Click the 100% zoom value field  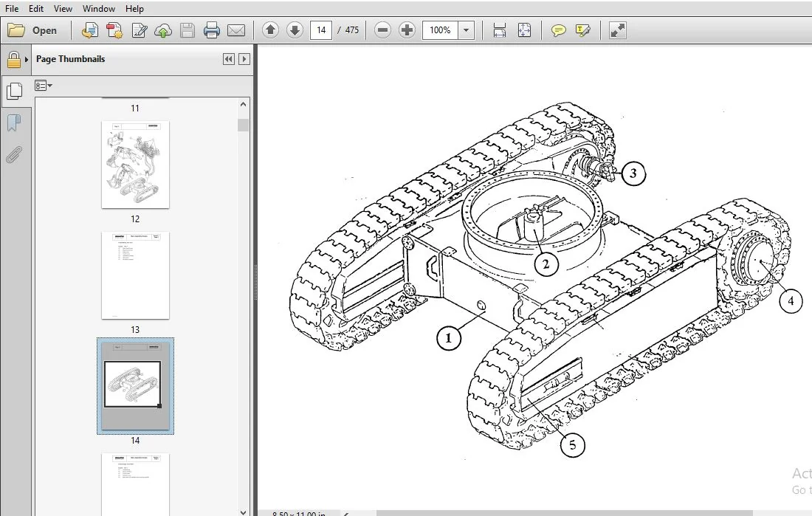tap(440, 30)
